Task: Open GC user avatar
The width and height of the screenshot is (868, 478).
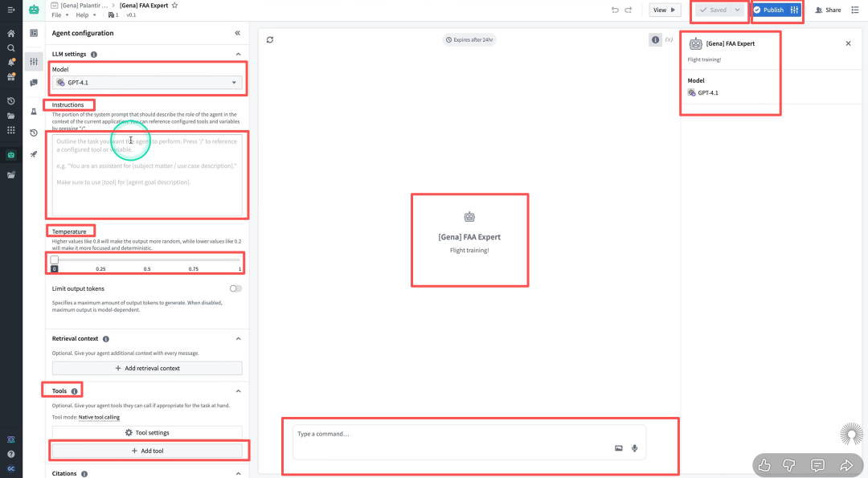Action: click(10, 468)
